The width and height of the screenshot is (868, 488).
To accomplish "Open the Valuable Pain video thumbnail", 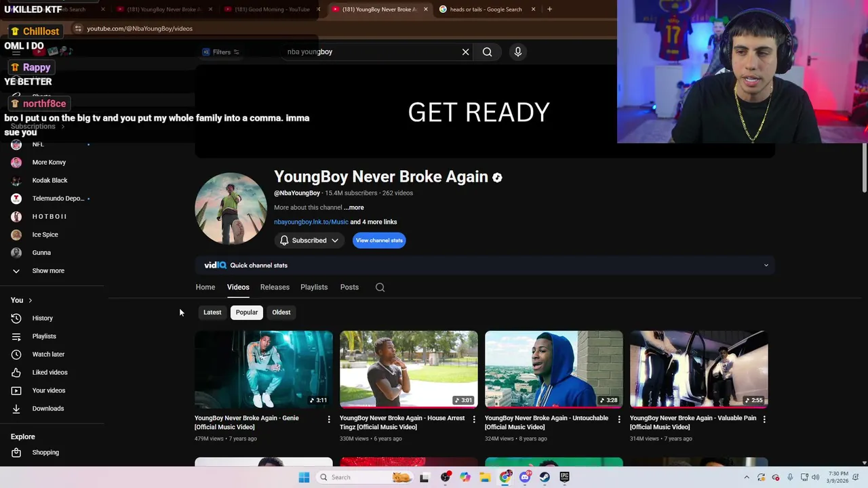I will tap(699, 369).
